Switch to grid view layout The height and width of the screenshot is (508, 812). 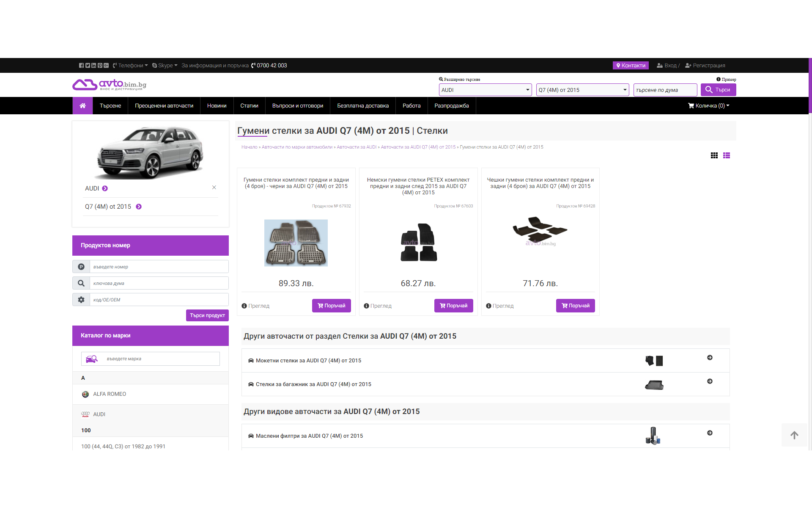click(x=714, y=155)
